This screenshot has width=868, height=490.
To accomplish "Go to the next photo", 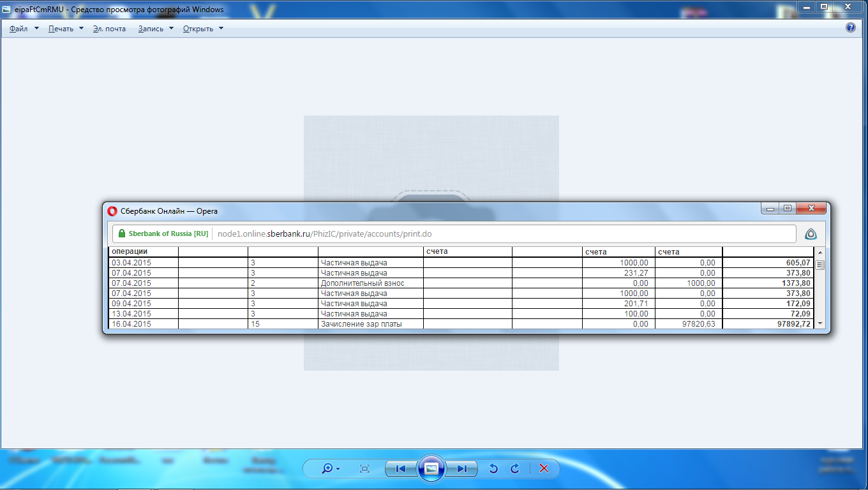I will (x=461, y=469).
